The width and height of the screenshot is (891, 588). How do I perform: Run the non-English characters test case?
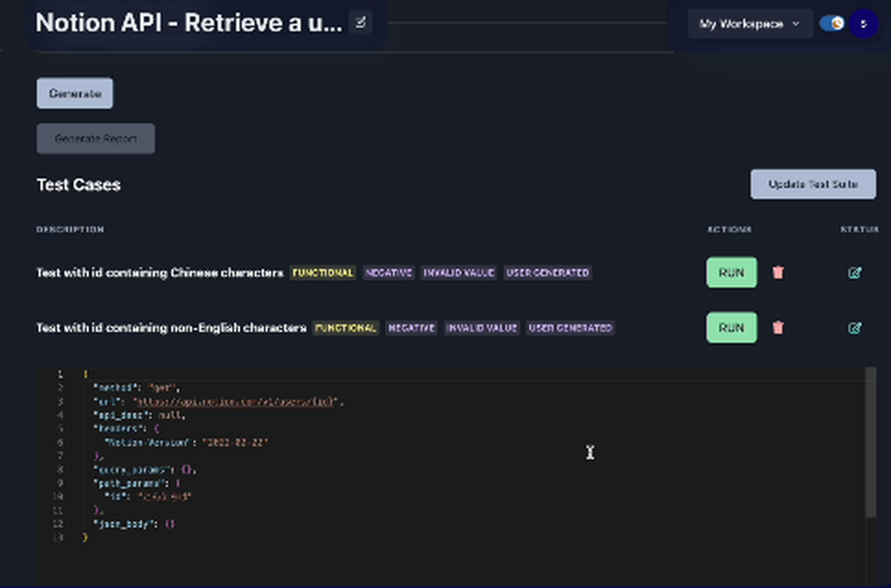(x=732, y=328)
